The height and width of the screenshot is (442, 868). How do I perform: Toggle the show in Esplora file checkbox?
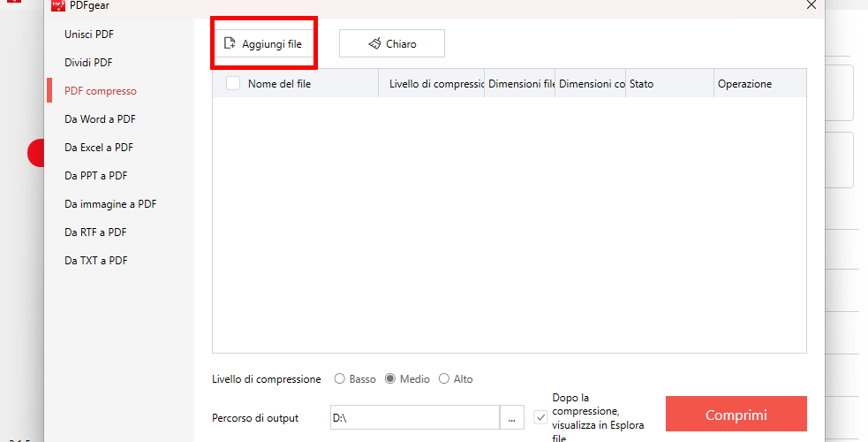pyautogui.click(x=540, y=417)
